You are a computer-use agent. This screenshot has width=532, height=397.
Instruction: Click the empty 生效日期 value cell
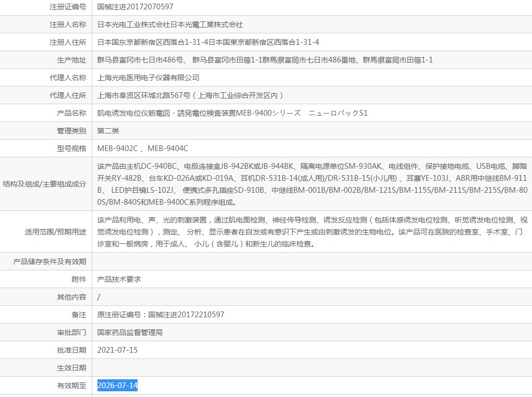[312, 368]
